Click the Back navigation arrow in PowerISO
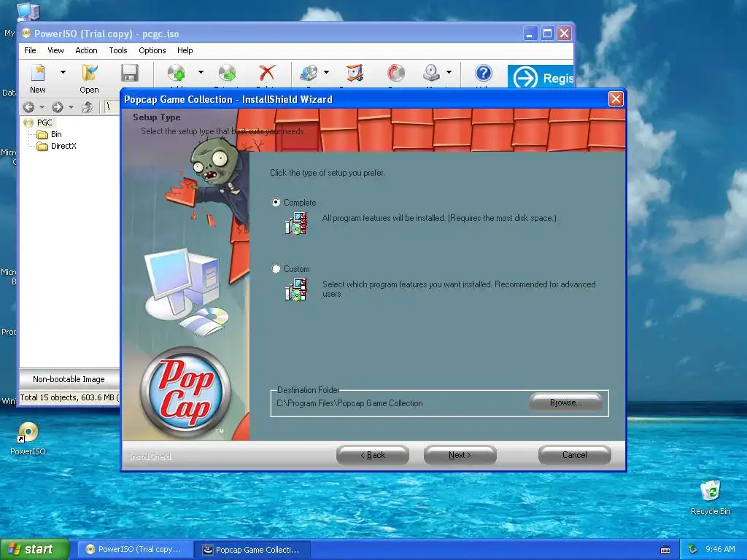Screen dimensions: 747x560 click(x=28, y=107)
